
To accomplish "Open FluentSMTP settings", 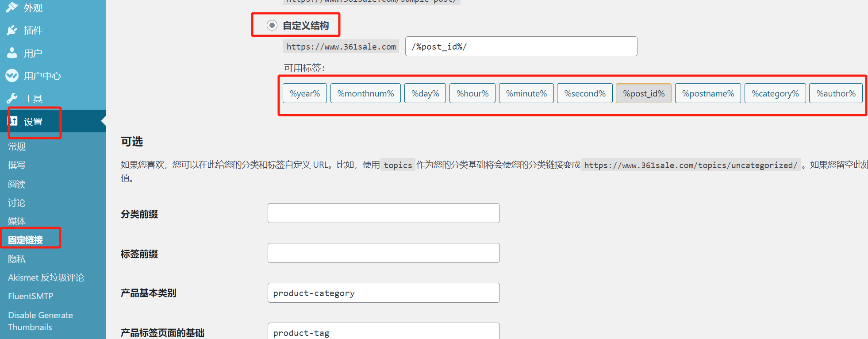I will pyautogui.click(x=31, y=296).
